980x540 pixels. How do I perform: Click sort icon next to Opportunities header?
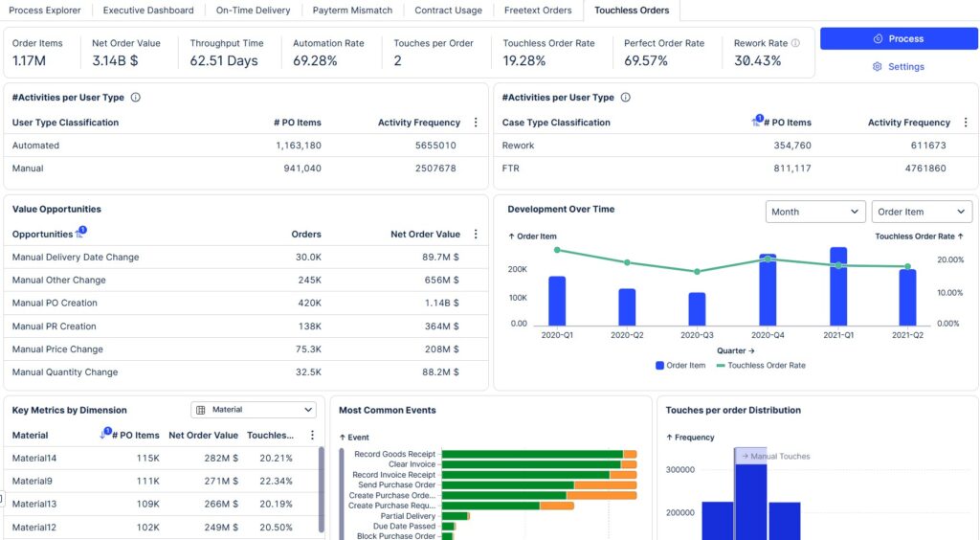click(x=79, y=234)
